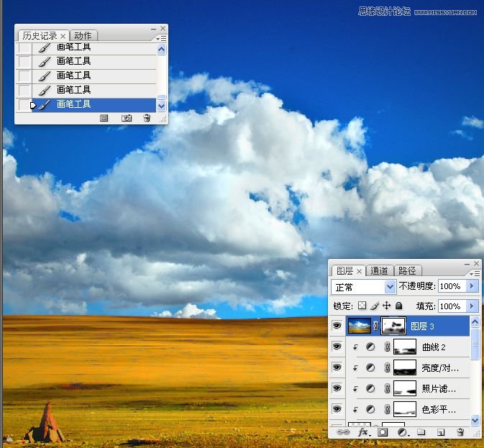Click mask link icon on 照片滤… layer
The height and width of the screenshot is (448, 484).
tap(387, 388)
